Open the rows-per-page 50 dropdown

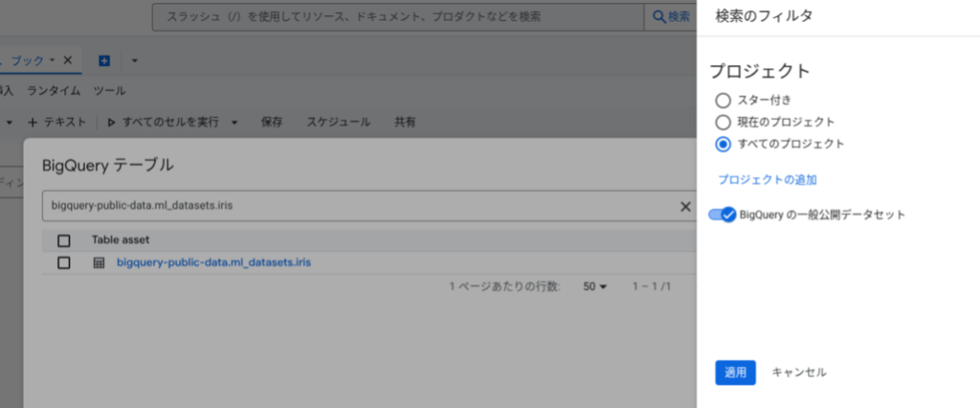point(595,286)
